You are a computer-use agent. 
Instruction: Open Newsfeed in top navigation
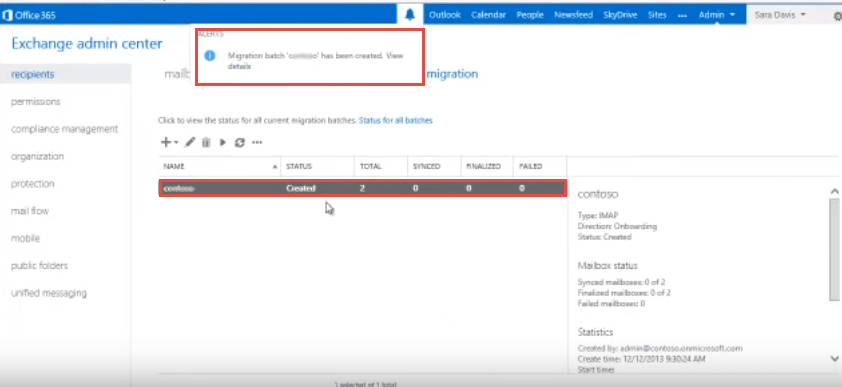click(574, 15)
